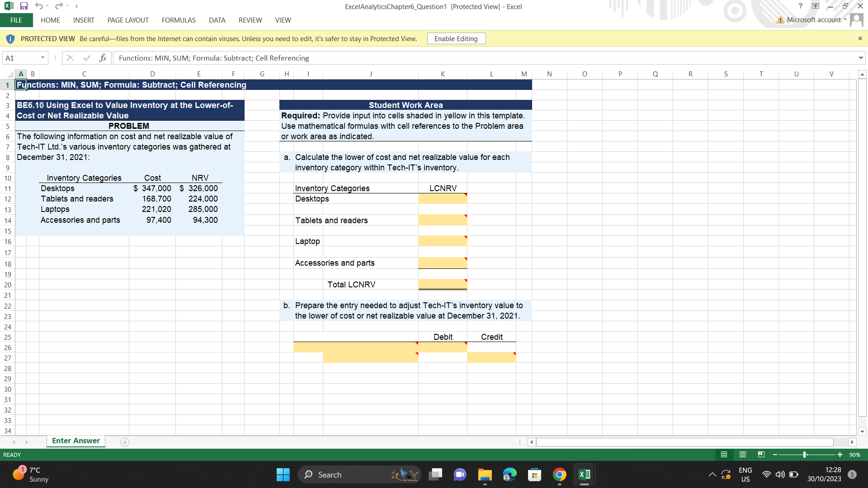Open the Insert Function dialog
The width and height of the screenshot is (868, 488).
pyautogui.click(x=103, y=58)
